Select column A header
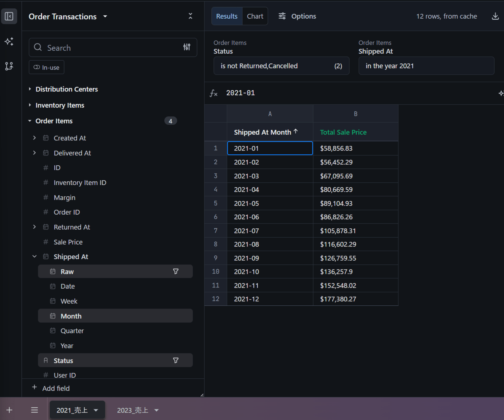Image resolution: width=504 pixels, height=420 pixels. [270, 114]
